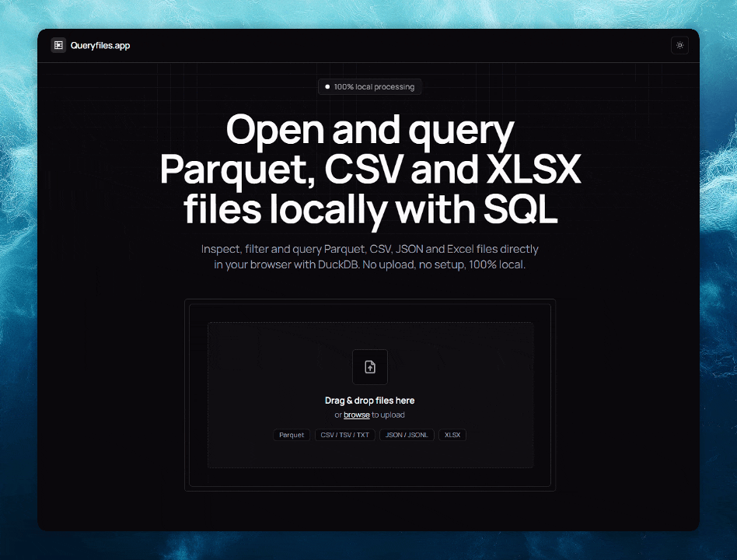Viewport: 737px width, 560px height.
Task: Click the dotted border of the drop zone
Action: tap(370, 322)
